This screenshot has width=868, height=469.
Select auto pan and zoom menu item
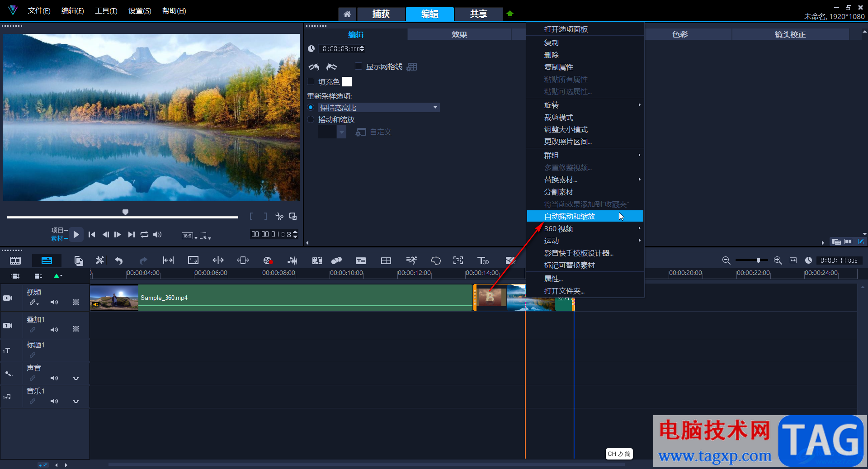click(585, 216)
